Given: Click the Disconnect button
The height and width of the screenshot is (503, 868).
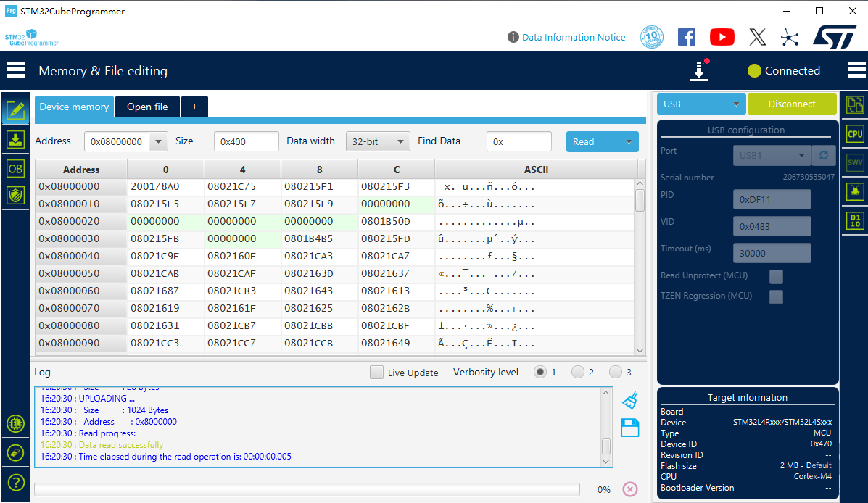Looking at the screenshot, I should click(792, 104).
